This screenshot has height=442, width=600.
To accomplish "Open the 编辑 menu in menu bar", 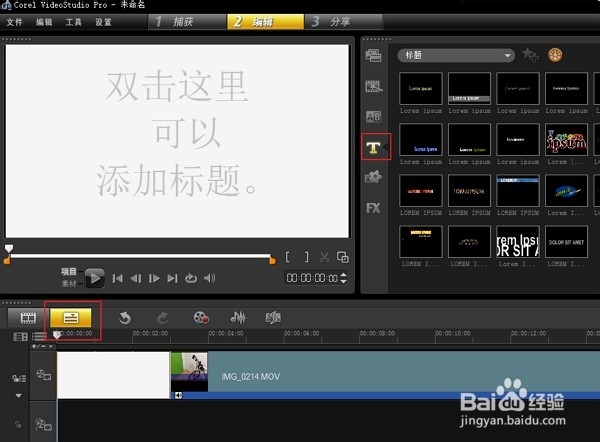I will tap(44, 22).
